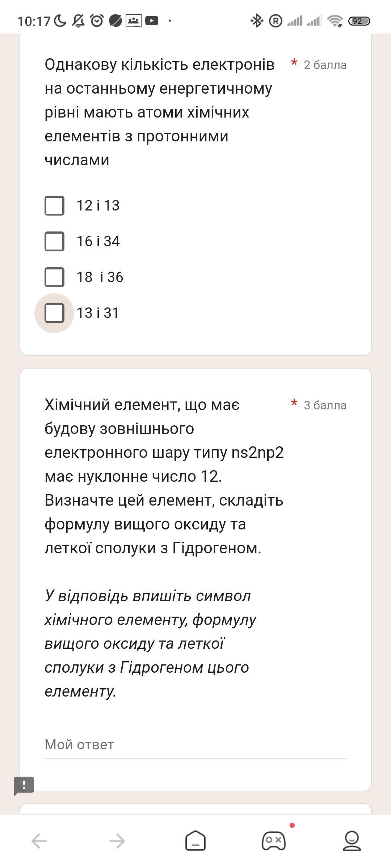The image size is (391, 868).
Task: Tap the alarm clock status icon
Action: pos(97,21)
